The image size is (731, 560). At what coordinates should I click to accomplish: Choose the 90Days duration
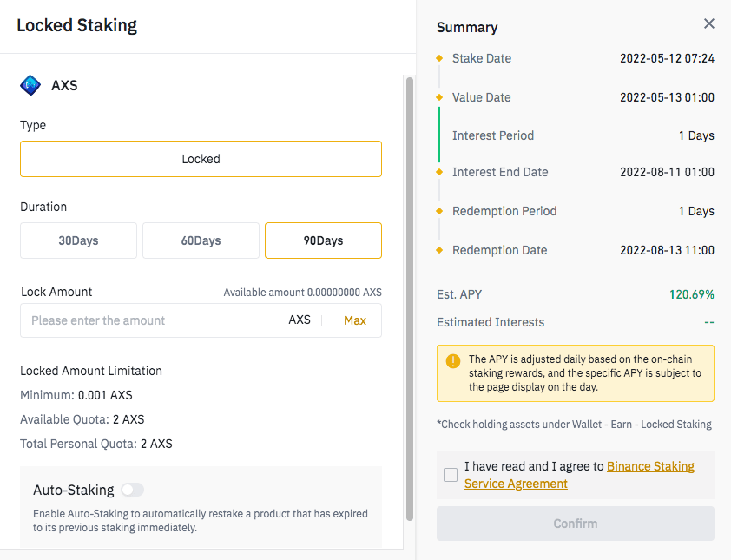[x=323, y=240]
